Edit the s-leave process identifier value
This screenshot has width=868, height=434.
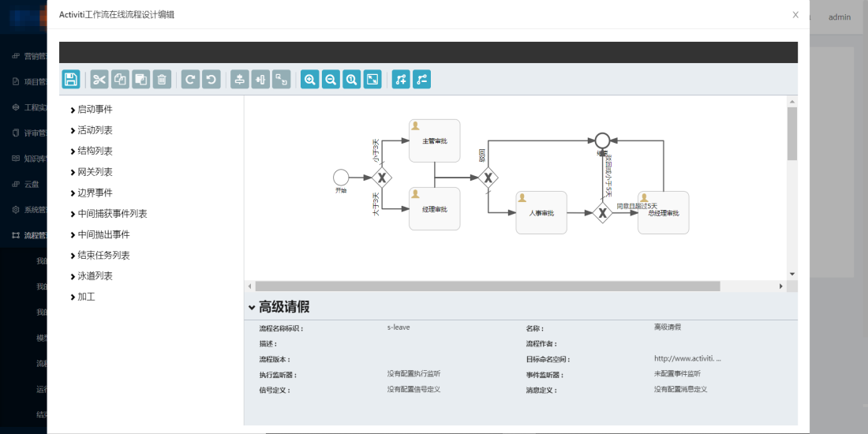(x=398, y=327)
